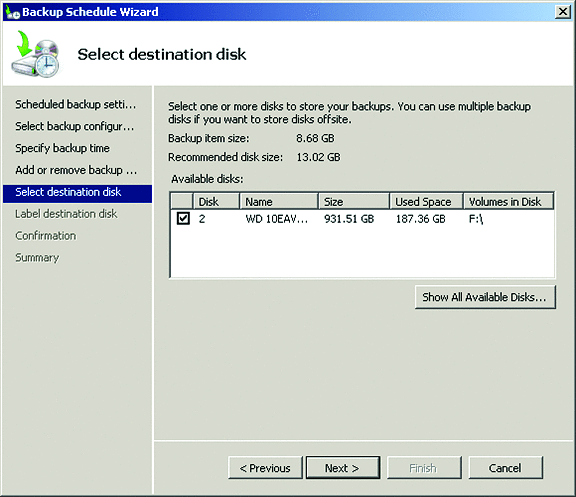Click the Label destination disk step
Viewport: 576px width, 497px height.
pyautogui.click(x=66, y=214)
